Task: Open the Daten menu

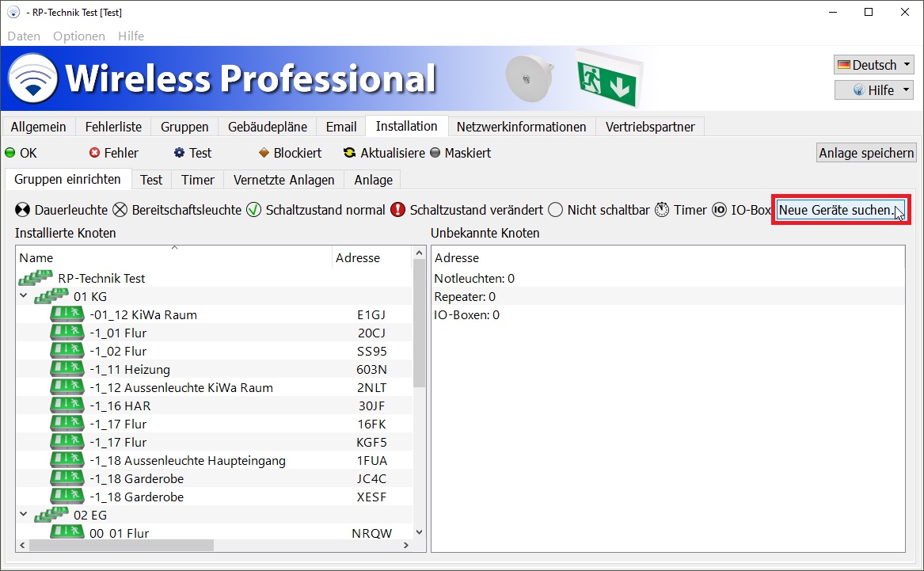Action: [x=25, y=36]
